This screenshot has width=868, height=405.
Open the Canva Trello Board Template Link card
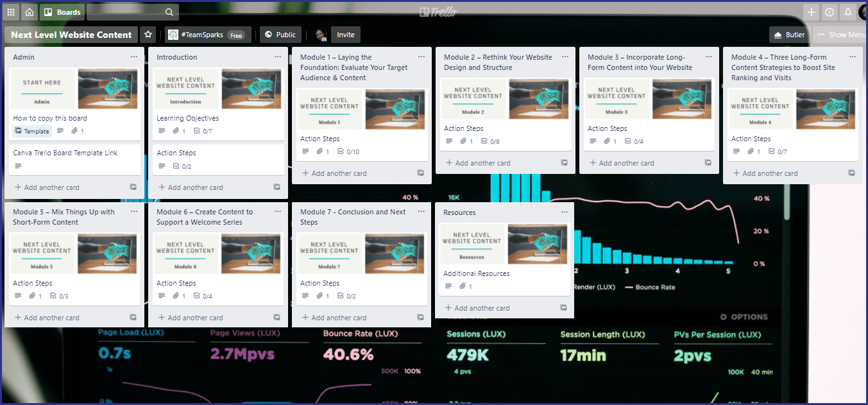tap(75, 159)
